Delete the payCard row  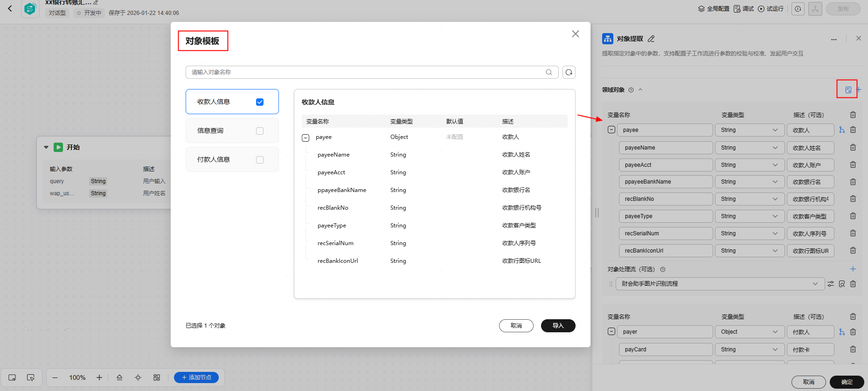click(x=853, y=350)
